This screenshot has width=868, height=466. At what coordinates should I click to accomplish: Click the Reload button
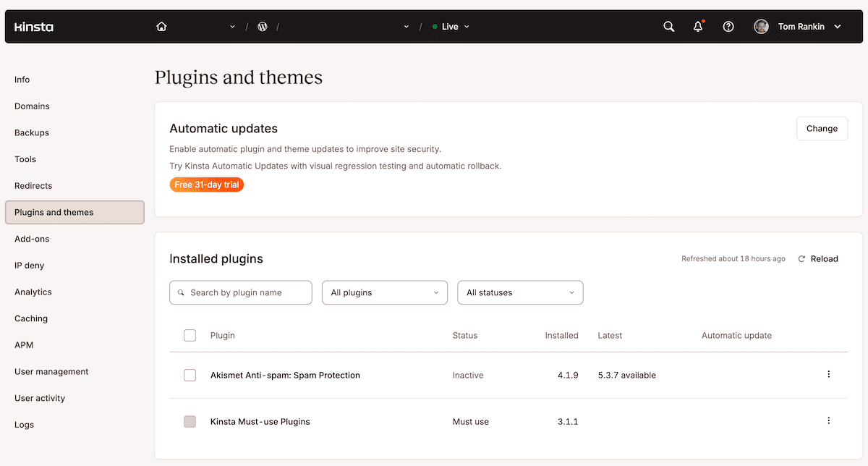pyautogui.click(x=818, y=258)
